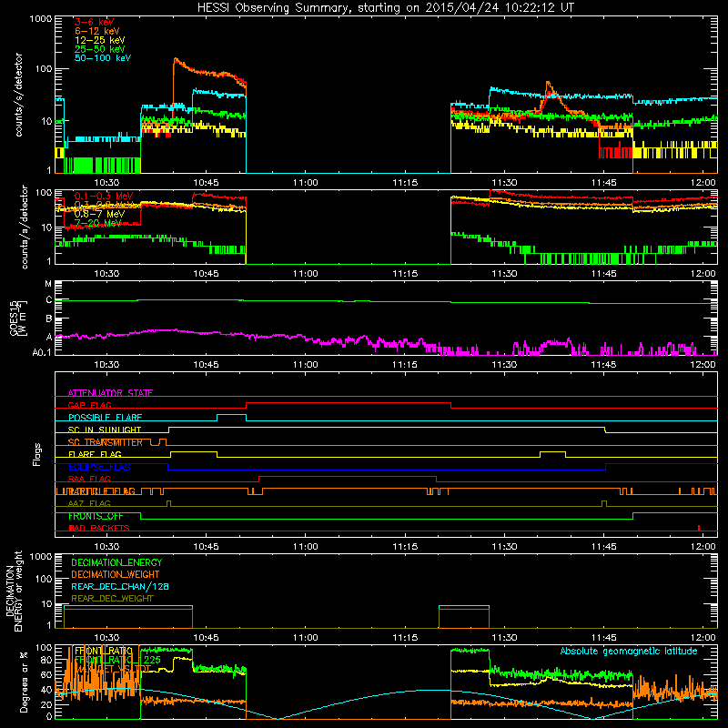Click the 0.8-7 MeV legend label

99,214
